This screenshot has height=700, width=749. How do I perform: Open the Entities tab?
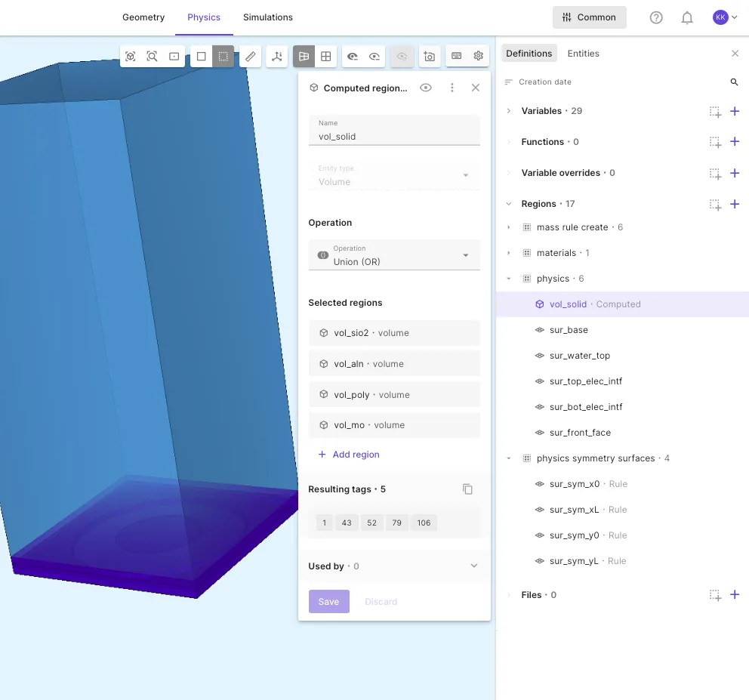tap(583, 54)
